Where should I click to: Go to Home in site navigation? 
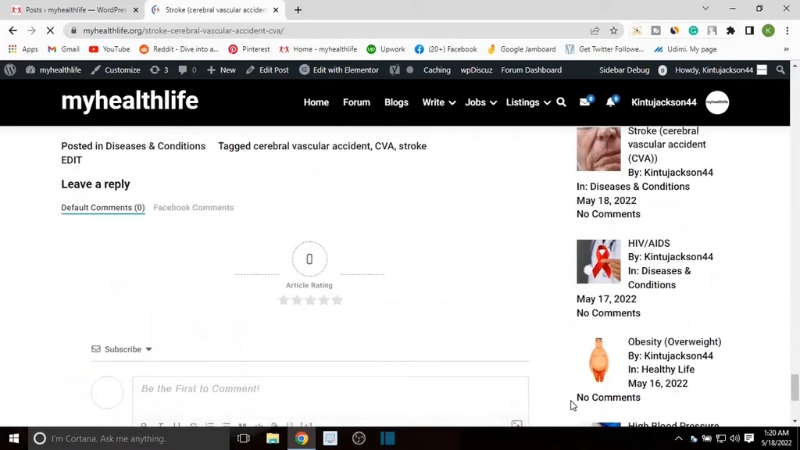(x=316, y=103)
